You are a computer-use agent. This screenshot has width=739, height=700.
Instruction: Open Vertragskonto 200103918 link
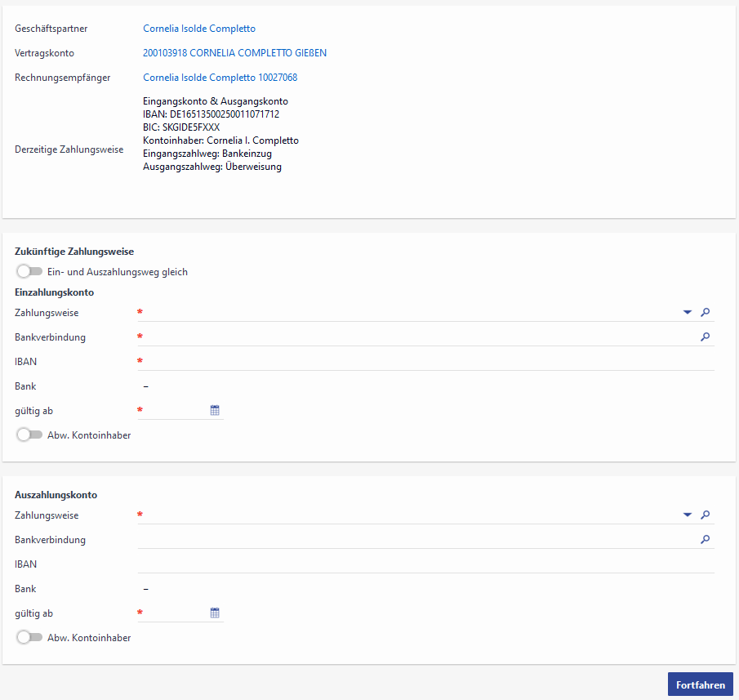(234, 53)
